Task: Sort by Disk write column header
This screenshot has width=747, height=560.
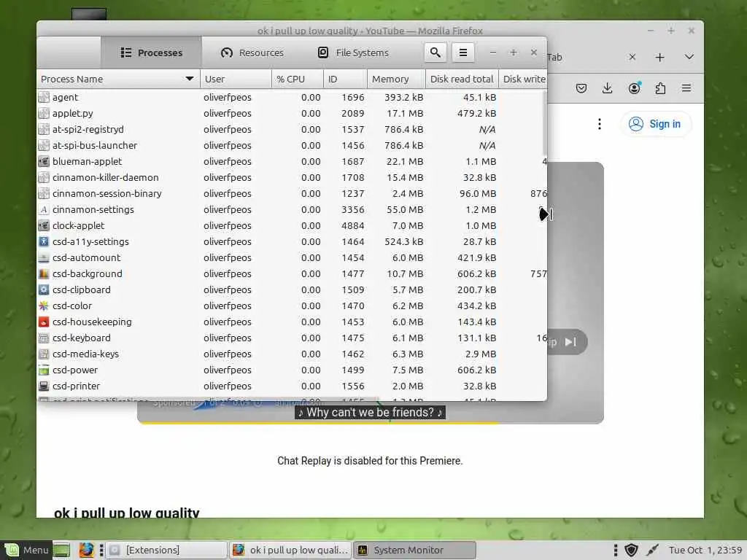Action: click(x=522, y=79)
